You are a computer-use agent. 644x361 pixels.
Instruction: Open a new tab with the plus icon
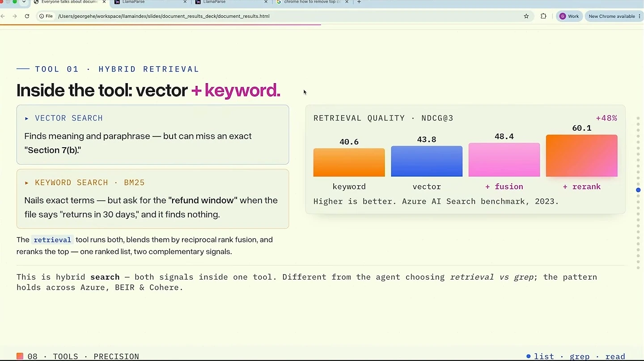[x=359, y=2]
